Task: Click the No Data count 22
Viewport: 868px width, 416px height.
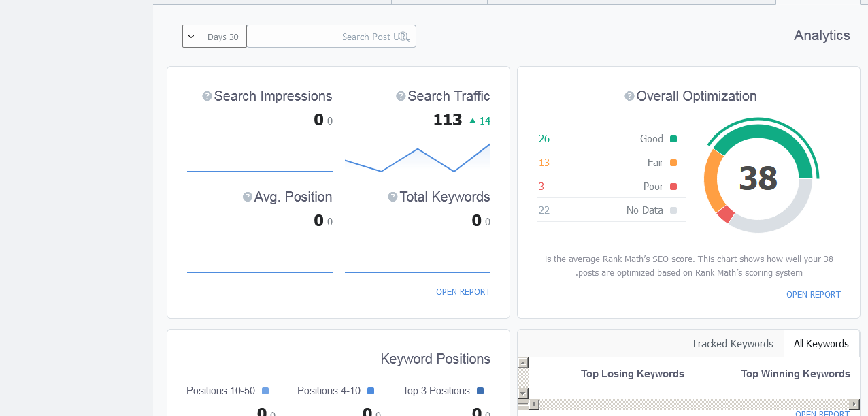Action: [544, 210]
